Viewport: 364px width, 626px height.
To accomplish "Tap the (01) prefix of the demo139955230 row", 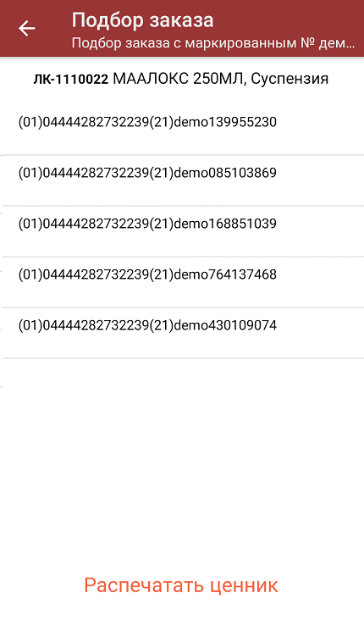I will pos(30,122).
